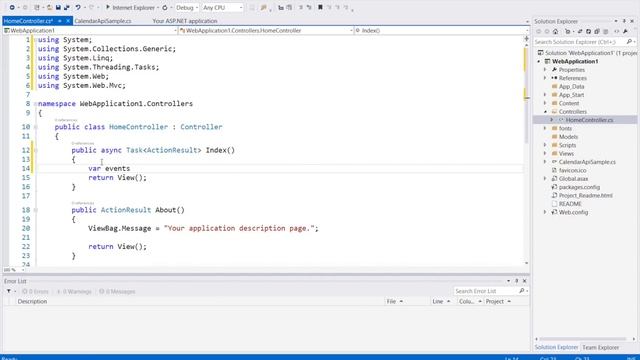Pin the HomeController.cs tab
This screenshot has height=360, width=640.
coord(60,21)
